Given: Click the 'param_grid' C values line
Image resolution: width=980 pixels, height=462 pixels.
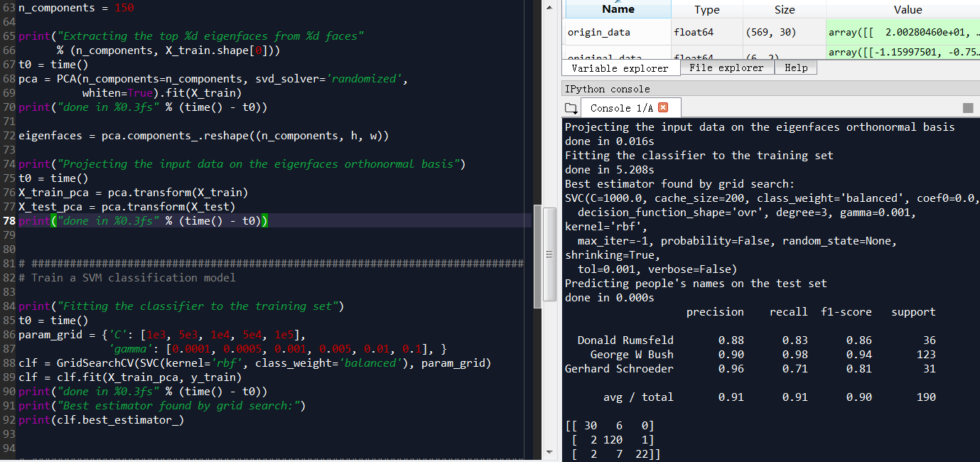Looking at the screenshot, I should [x=162, y=335].
